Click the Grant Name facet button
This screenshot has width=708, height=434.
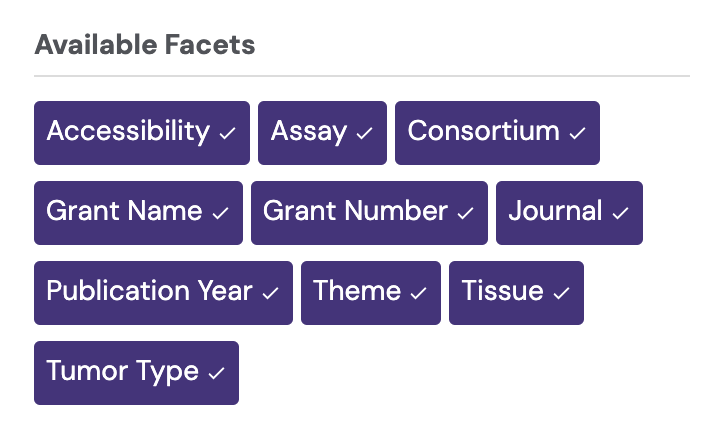[138, 212]
